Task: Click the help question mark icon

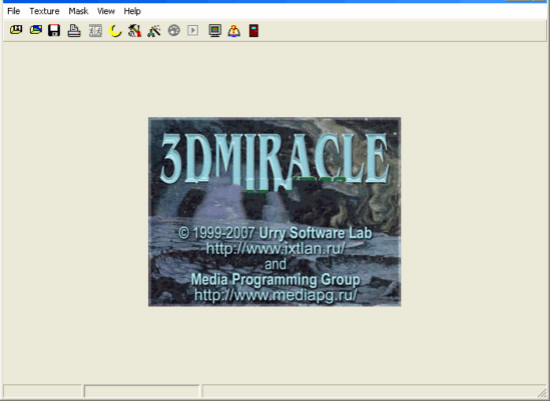Action: (234, 31)
